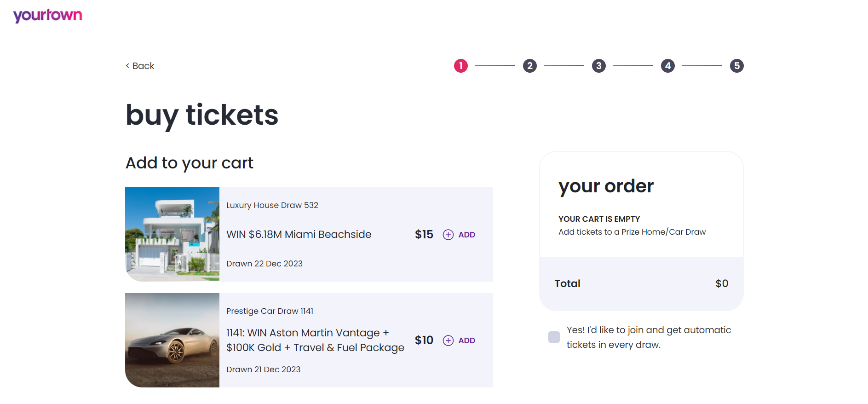Go back using the Back link

(143, 66)
